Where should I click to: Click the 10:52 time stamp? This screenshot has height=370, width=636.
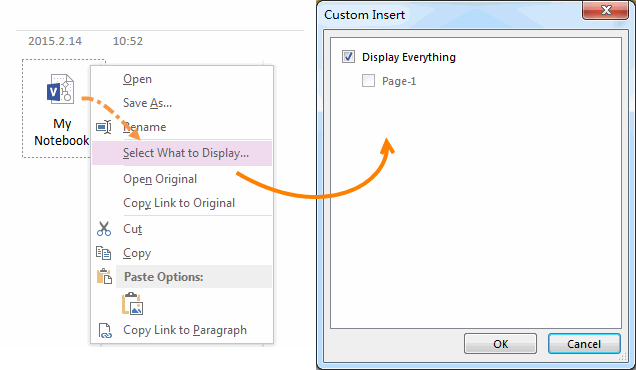tap(128, 41)
